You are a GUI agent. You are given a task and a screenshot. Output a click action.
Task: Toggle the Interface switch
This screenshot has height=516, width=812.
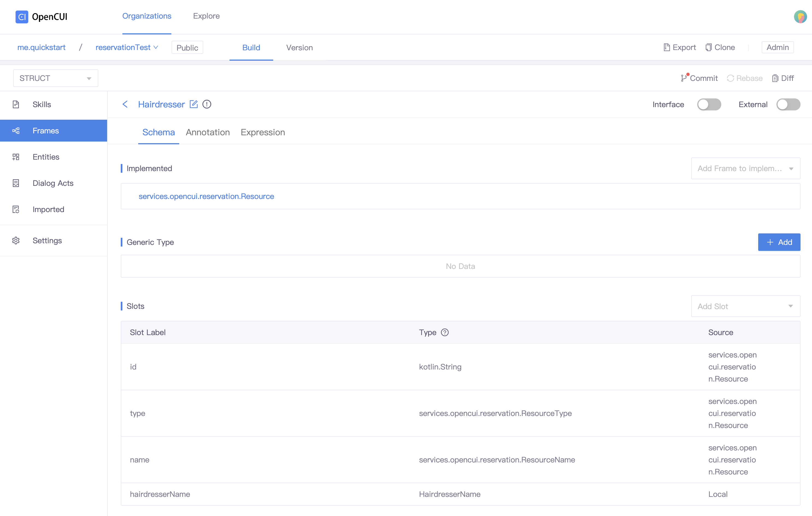709,104
